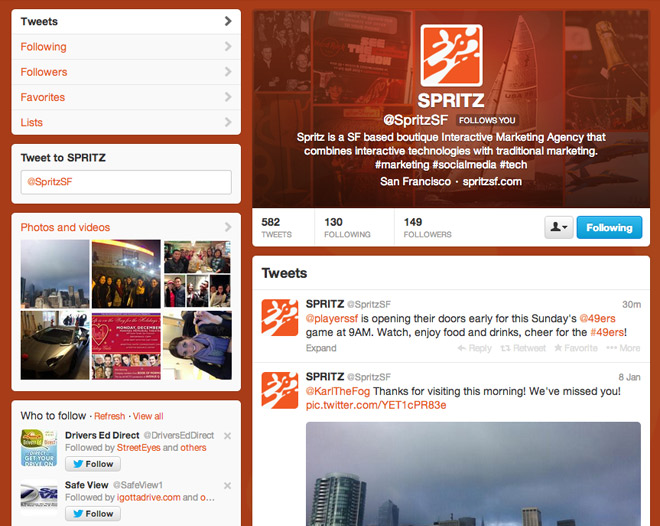The width and height of the screenshot is (660, 526).
Task: Open the Favorites sidebar menu item
Action: click(x=126, y=97)
